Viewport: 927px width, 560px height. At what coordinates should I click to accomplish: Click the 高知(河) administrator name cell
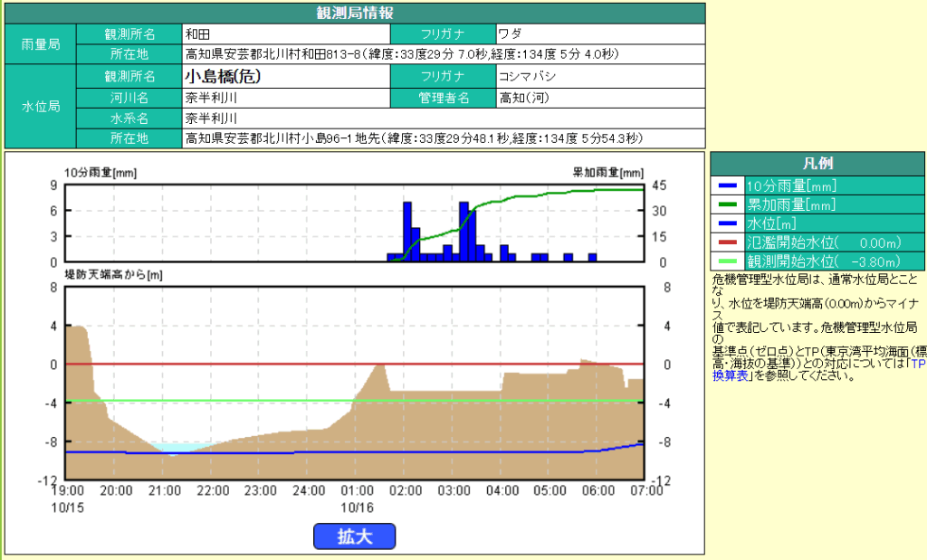(599, 98)
